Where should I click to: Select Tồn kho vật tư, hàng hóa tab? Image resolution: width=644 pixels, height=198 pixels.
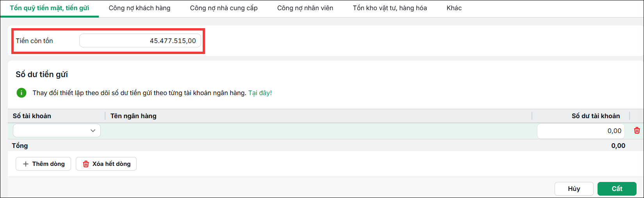[390, 8]
